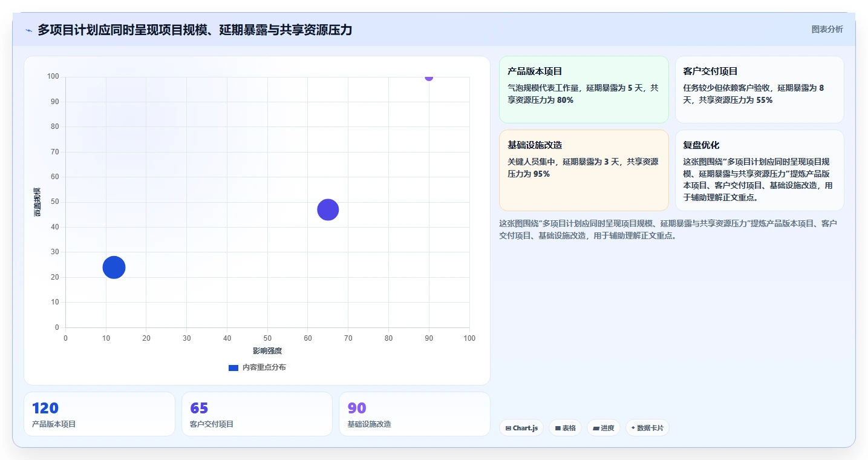
Task: Click the lightning icon beside the title
Action: [29, 30]
